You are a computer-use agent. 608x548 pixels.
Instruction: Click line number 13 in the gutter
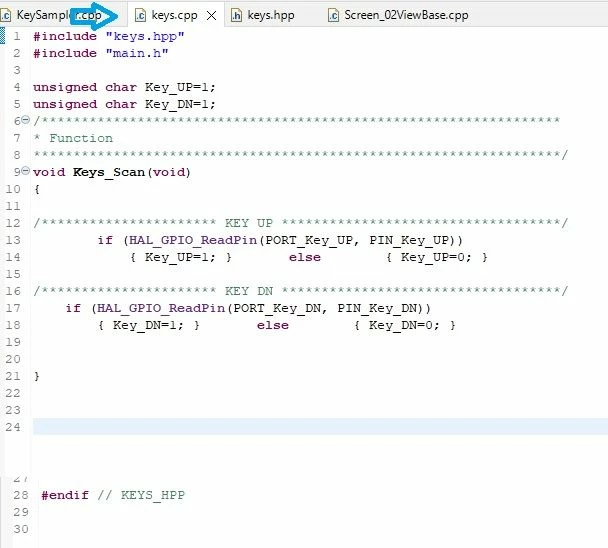pyautogui.click(x=13, y=240)
